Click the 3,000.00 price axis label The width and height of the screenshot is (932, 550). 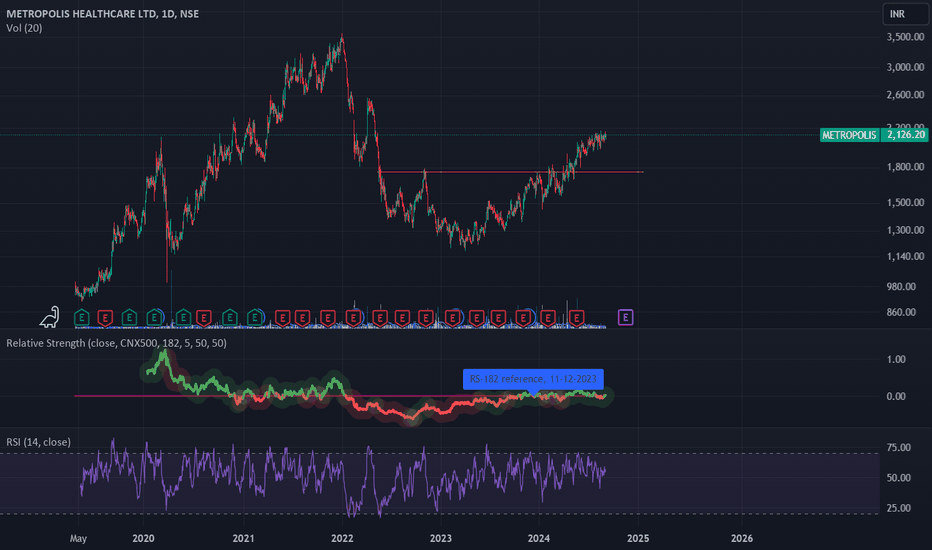point(905,67)
